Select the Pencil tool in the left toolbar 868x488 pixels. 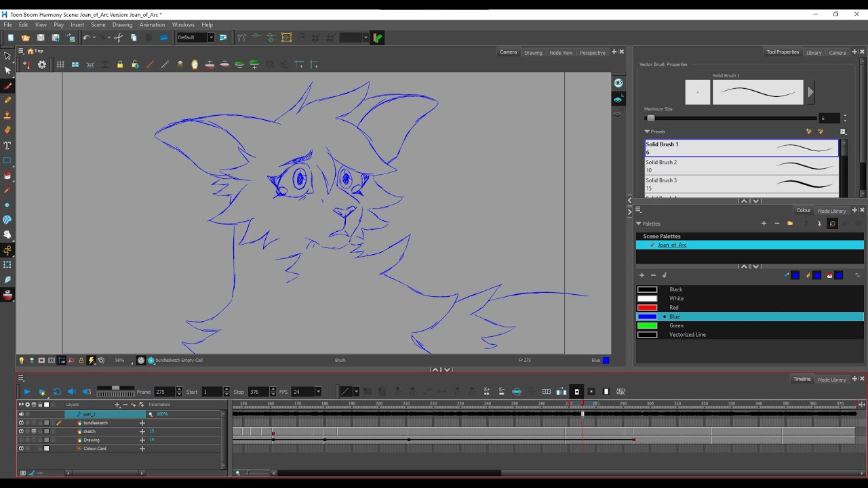7,100
